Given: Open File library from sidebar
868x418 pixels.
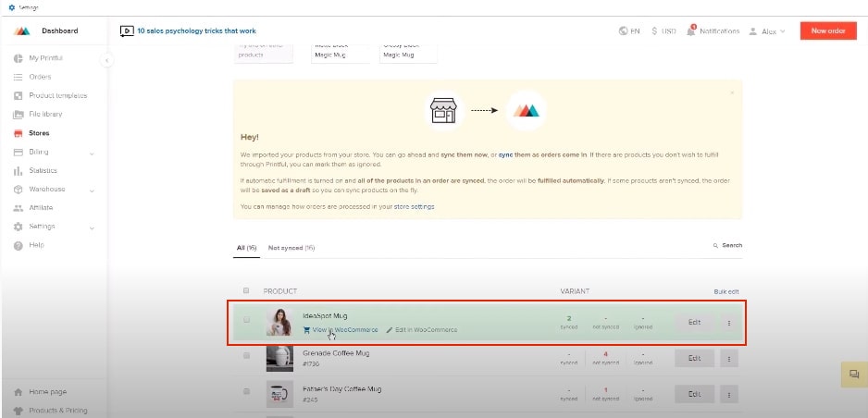Looking at the screenshot, I should pos(45,115).
